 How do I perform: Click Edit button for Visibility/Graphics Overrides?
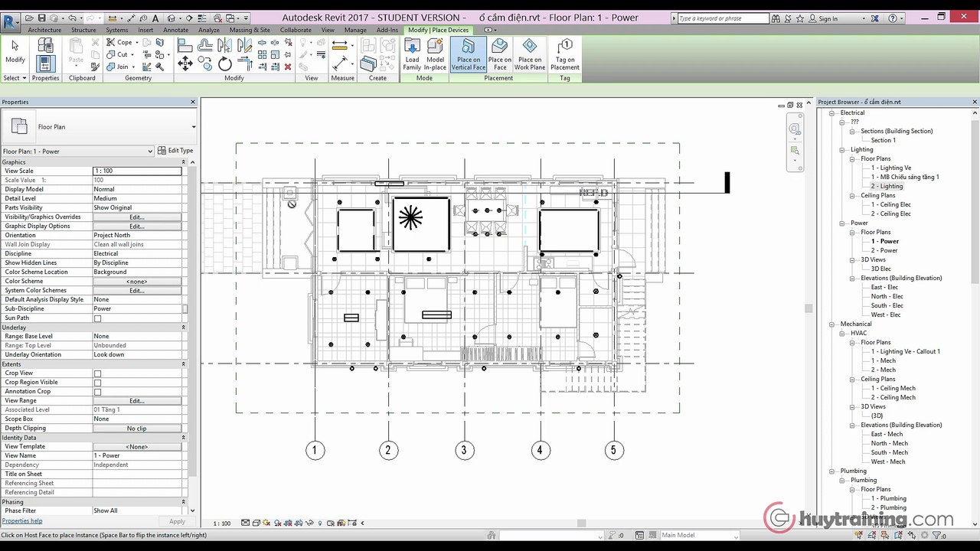coord(137,217)
